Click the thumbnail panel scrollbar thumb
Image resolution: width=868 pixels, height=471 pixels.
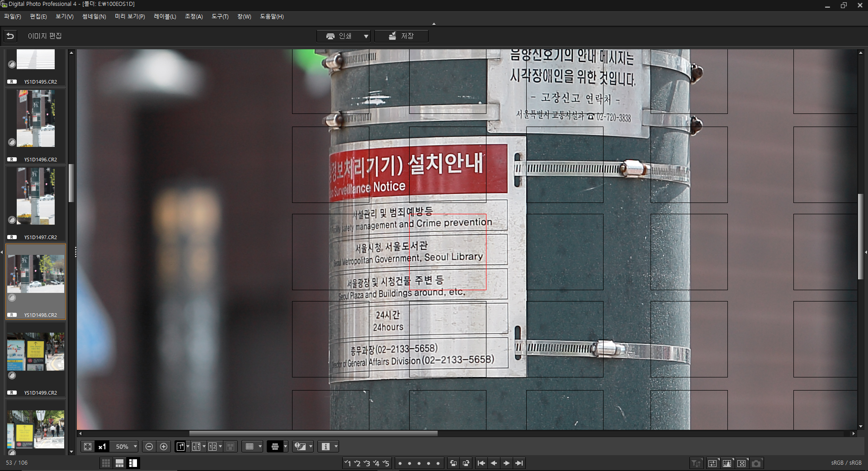coord(71,183)
